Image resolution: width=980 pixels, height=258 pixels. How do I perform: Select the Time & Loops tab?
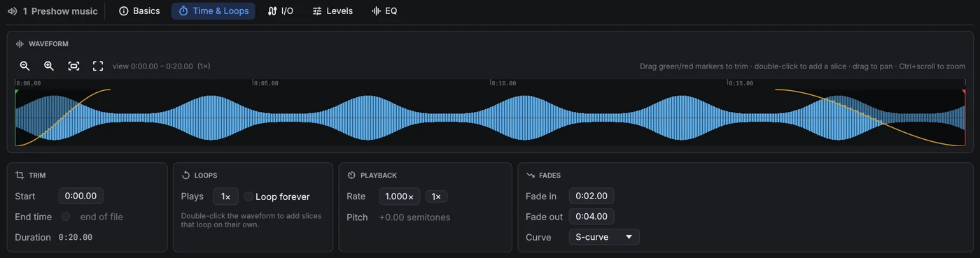click(x=213, y=10)
